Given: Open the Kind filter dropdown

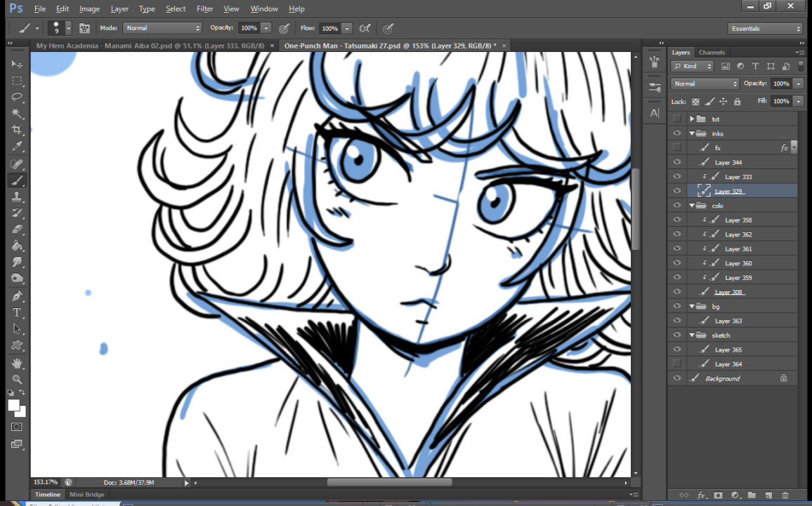Looking at the screenshot, I should point(693,66).
